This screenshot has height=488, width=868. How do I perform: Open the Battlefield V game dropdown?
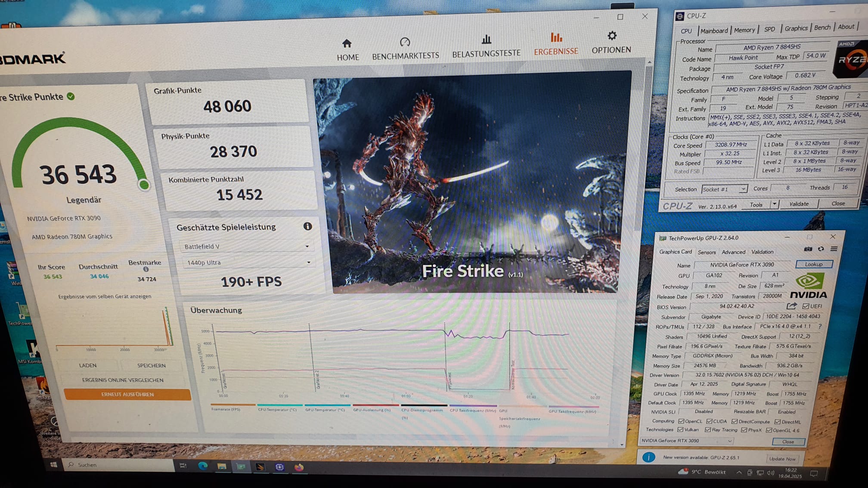pyautogui.click(x=246, y=246)
